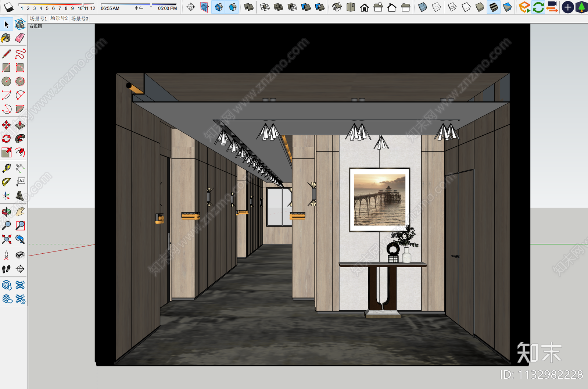
Task: Set Wireframe face style
Action: [452, 7]
